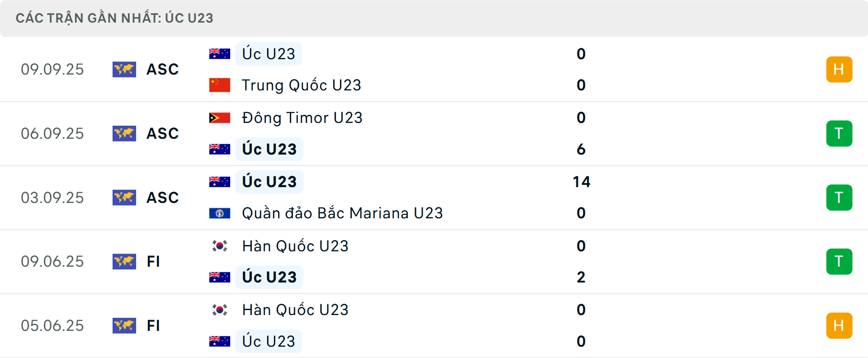The width and height of the screenshot is (868, 358).
Task: Click the score 14 for Úc U23
Action: coord(581,182)
